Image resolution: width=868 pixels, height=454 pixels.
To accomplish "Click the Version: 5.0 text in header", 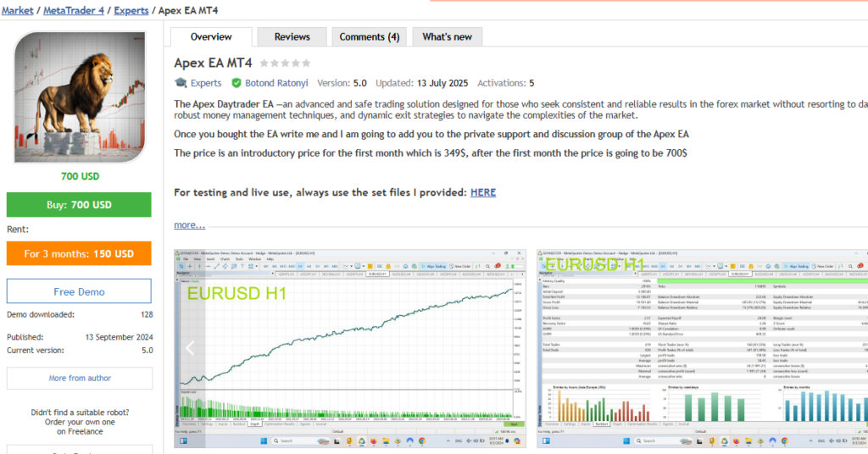I will click(x=342, y=83).
